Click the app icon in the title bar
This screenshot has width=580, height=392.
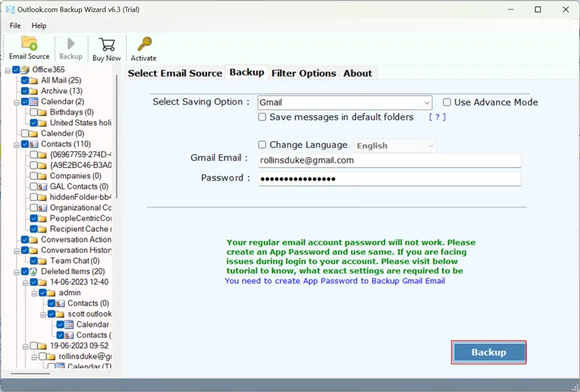[x=10, y=9]
